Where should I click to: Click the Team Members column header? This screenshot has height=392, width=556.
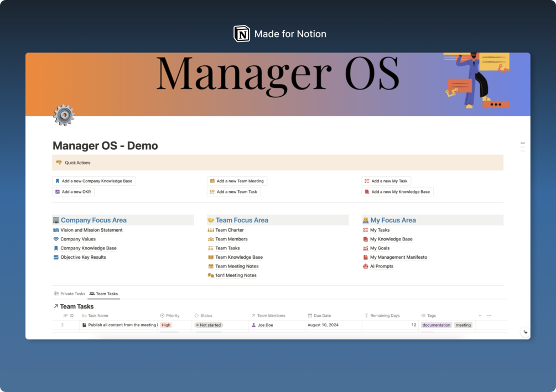tap(268, 316)
